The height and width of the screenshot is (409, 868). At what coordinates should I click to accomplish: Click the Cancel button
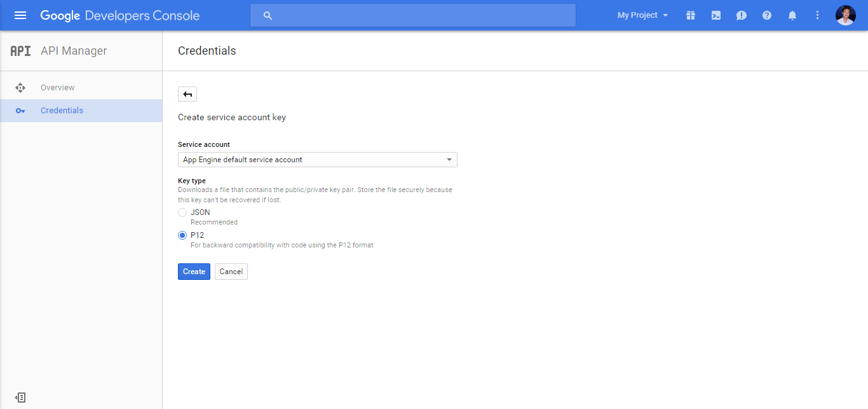231,272
